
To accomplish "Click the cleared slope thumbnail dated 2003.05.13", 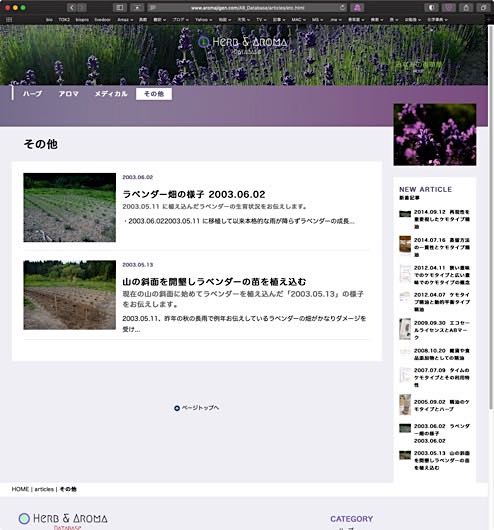I will [x=70, y=295].
